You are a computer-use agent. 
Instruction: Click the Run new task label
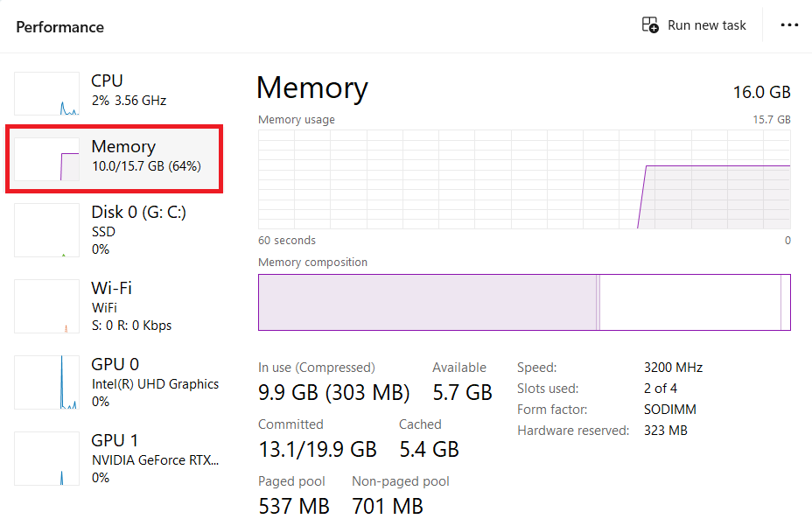[x=706, y=25]
